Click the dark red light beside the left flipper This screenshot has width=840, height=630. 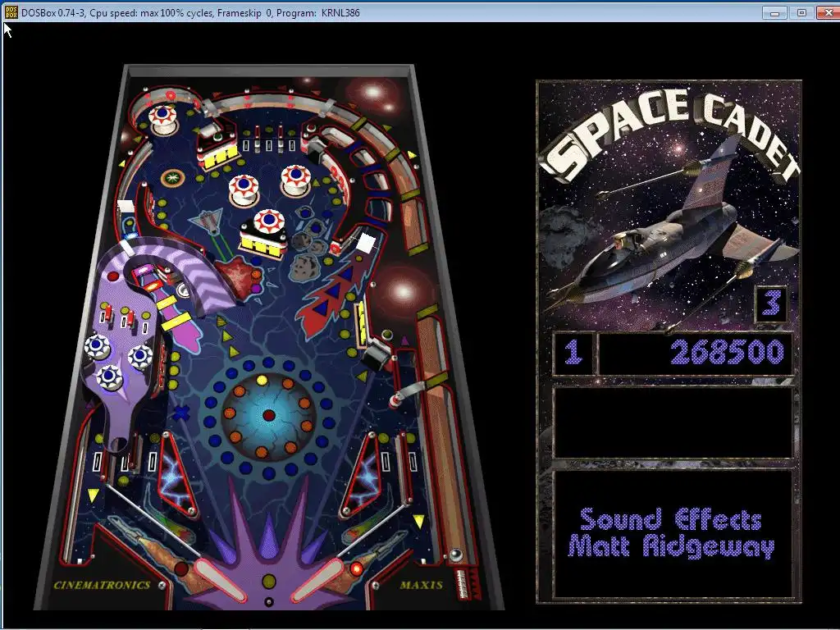point(181,568)
